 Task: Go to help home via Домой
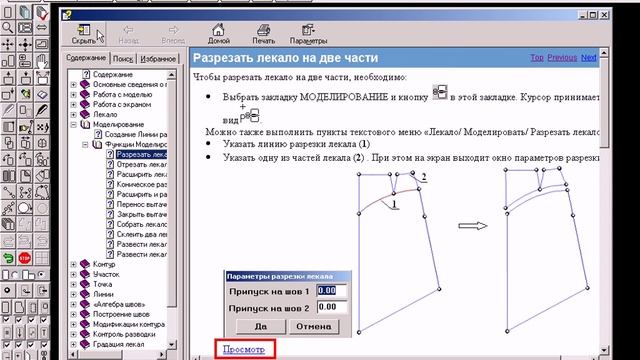tap(219, 34)
